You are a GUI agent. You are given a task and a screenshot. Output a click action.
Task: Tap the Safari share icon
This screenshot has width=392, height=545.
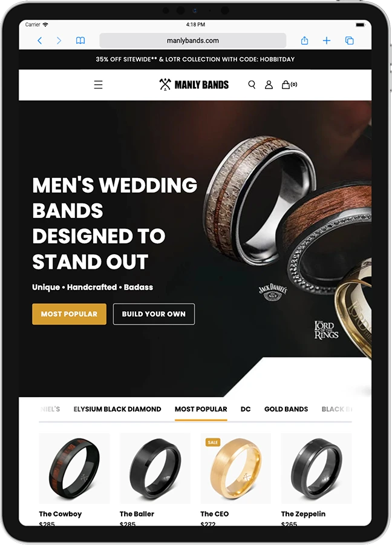coord(304,41)
